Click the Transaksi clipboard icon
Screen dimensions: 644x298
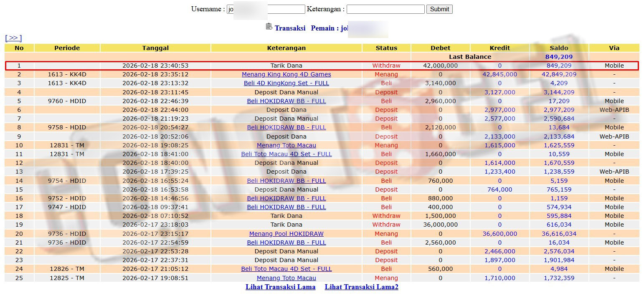click(x=269, y=27)
